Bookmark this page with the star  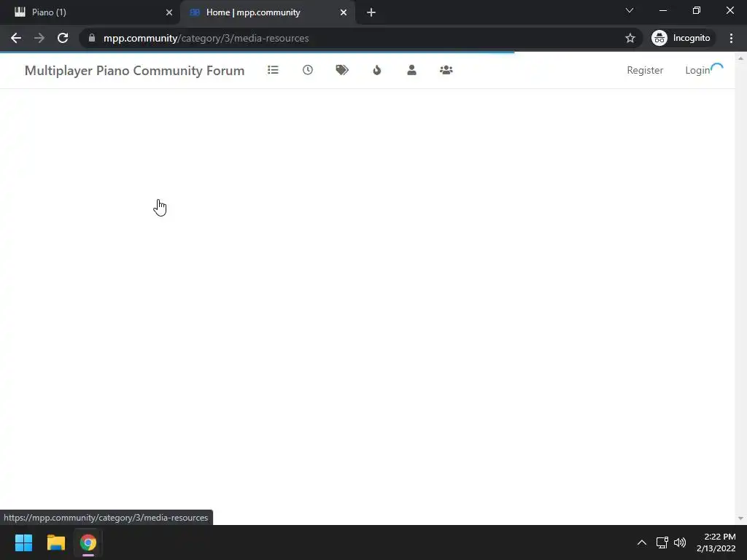coord(630,38)
